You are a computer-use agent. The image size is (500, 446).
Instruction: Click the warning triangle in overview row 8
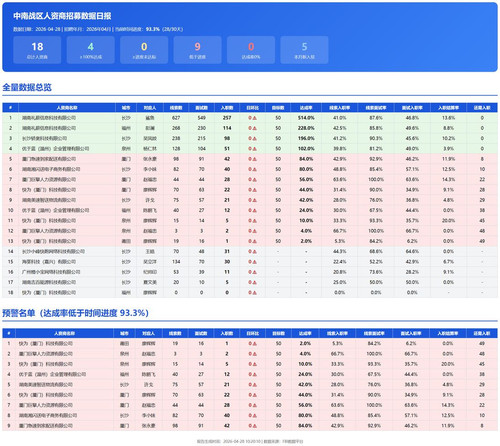[255, 190]
